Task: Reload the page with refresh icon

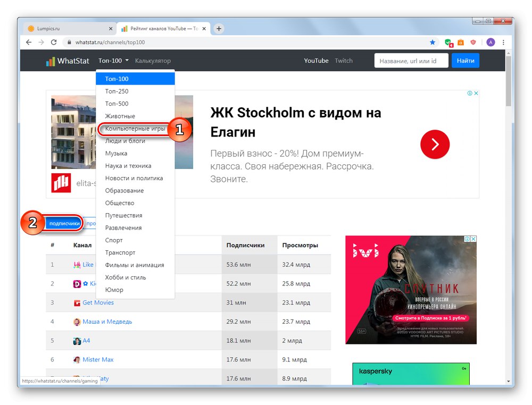Action: coord(54,42)
